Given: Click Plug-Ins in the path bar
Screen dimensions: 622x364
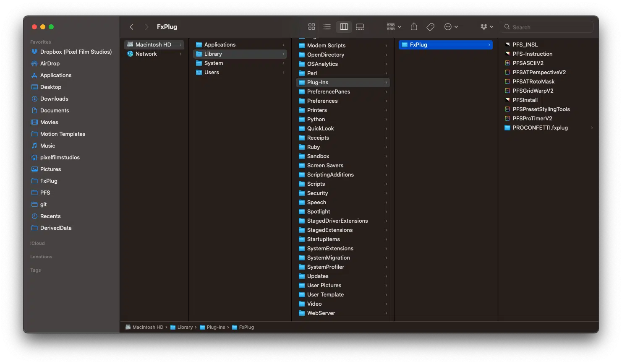Looking at the screenshot, I should point(212,327).
